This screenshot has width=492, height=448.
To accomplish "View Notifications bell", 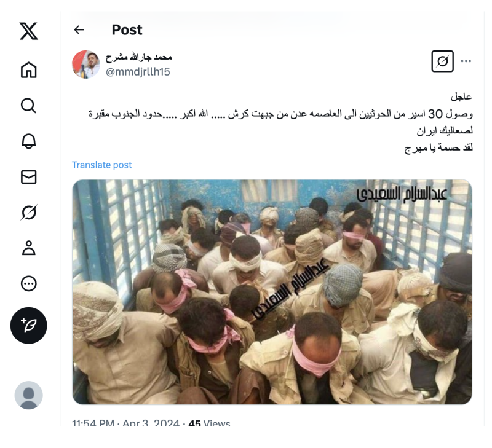I will 28,141.
